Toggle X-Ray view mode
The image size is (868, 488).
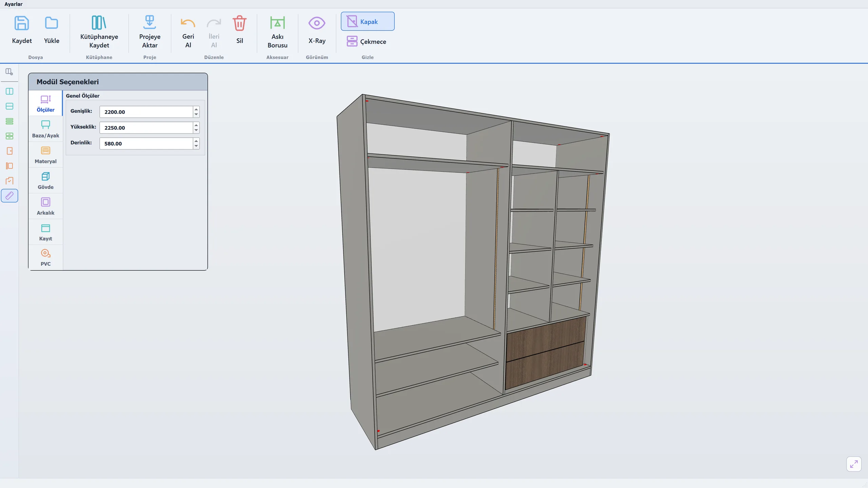tap(317, 30)
